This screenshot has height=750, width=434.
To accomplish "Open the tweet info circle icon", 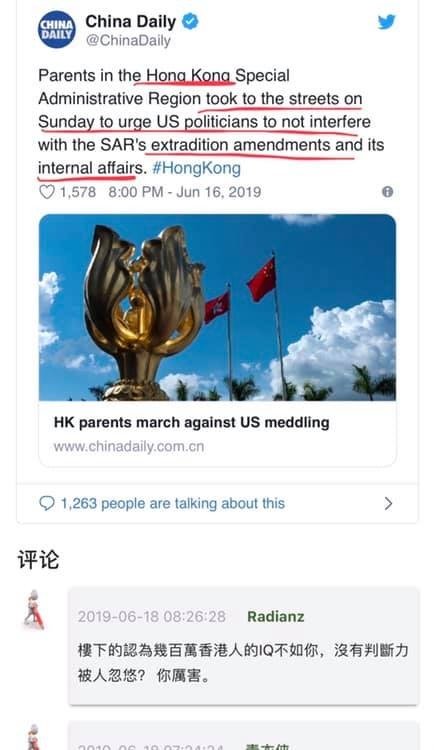I will tap(388, 192).
